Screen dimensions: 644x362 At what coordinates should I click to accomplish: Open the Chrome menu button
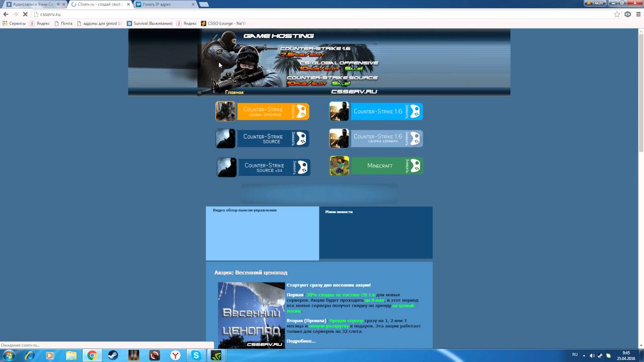click(637, 14)
